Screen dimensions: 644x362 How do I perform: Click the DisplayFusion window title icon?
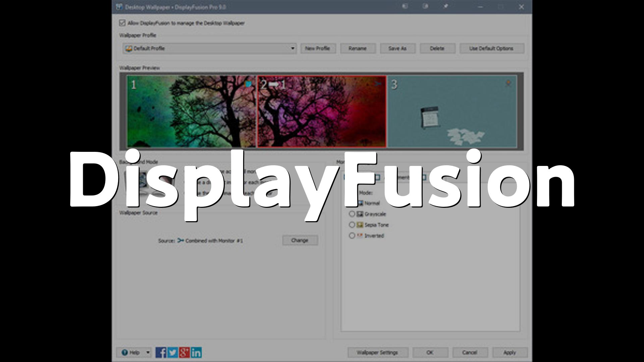119,7
